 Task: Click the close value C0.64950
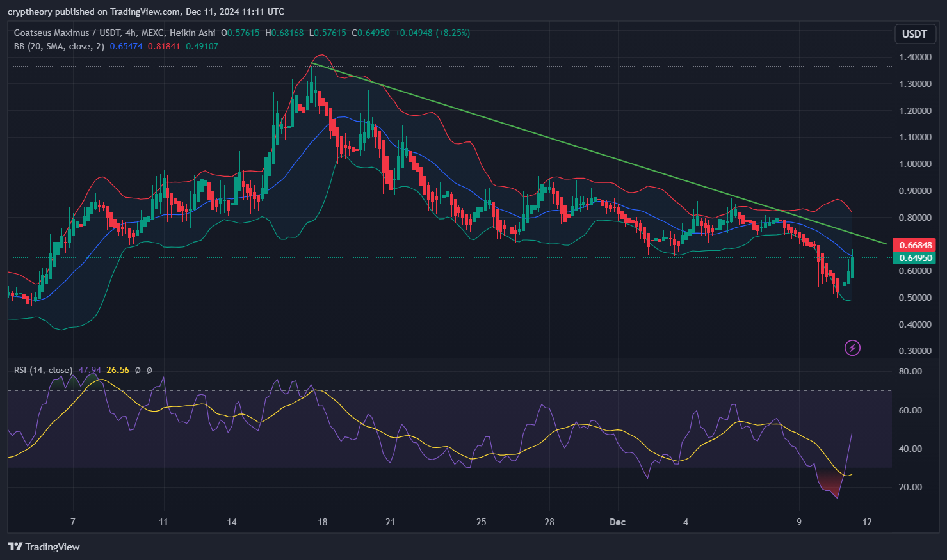pos(371,33)
